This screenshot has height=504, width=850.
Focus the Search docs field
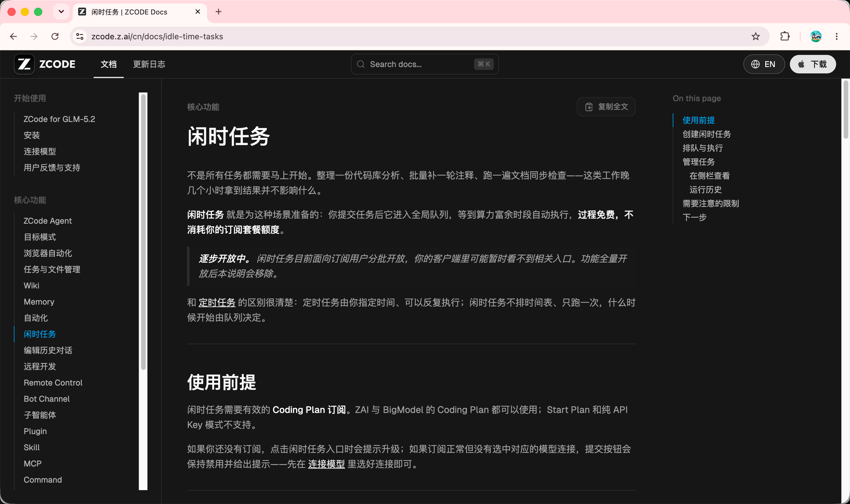[425, 64]
